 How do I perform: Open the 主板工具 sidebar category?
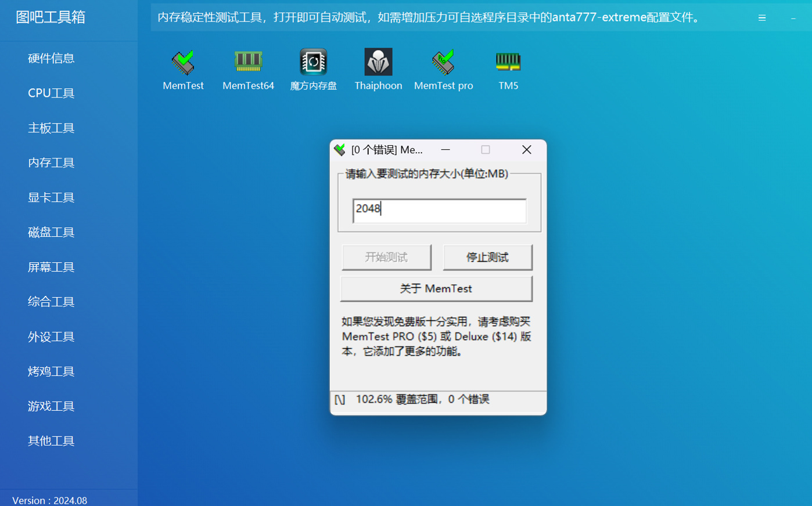point(51,128)
